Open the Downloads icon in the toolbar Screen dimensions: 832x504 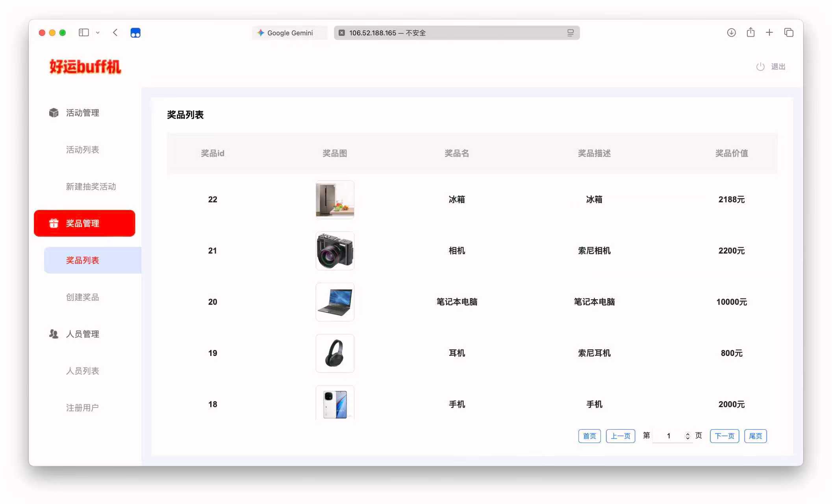(731, 33)
